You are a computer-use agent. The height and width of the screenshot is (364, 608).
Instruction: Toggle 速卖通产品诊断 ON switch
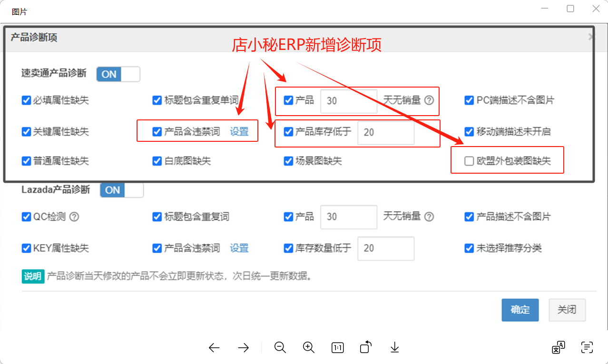(118, 74)
